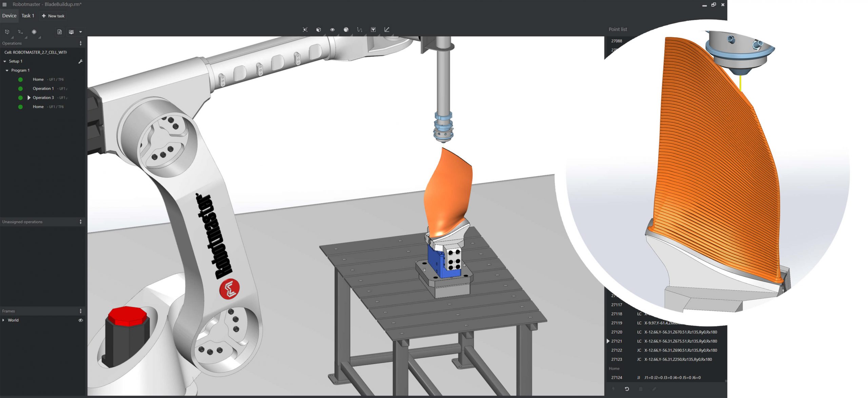This screenshot has width=868, height=398.
Task: Collapse the Setup 1 tree node
Action: (5, 61)
